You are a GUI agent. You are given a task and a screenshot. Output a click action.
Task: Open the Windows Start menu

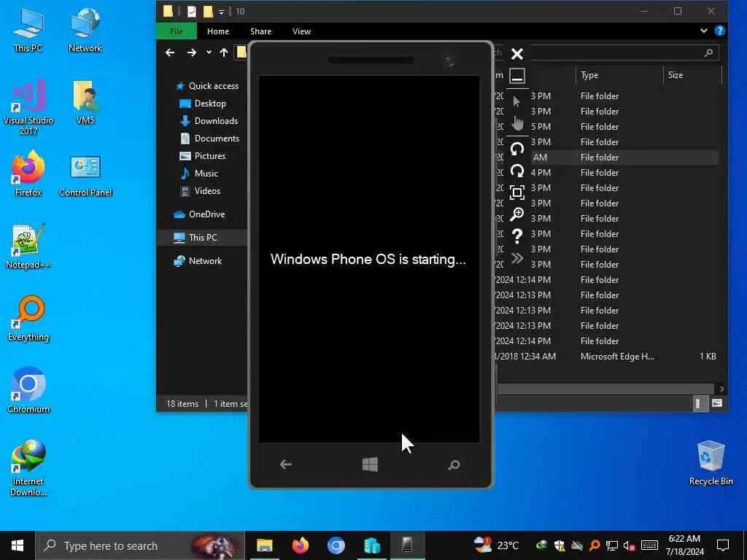click(x=18, y=545)
